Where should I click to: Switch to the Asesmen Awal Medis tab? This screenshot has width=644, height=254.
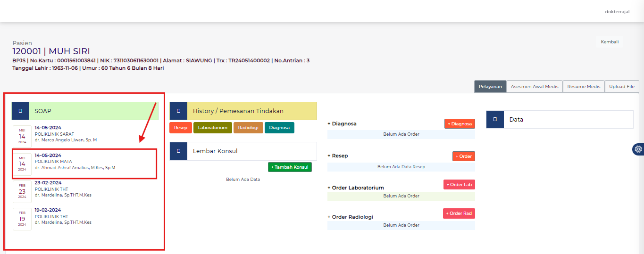point(535,87)
